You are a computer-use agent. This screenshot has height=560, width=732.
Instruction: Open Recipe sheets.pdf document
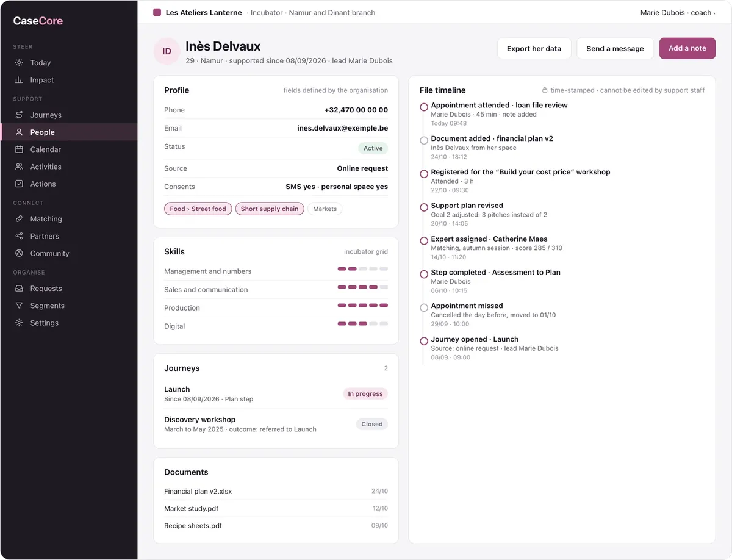(276, 525)
